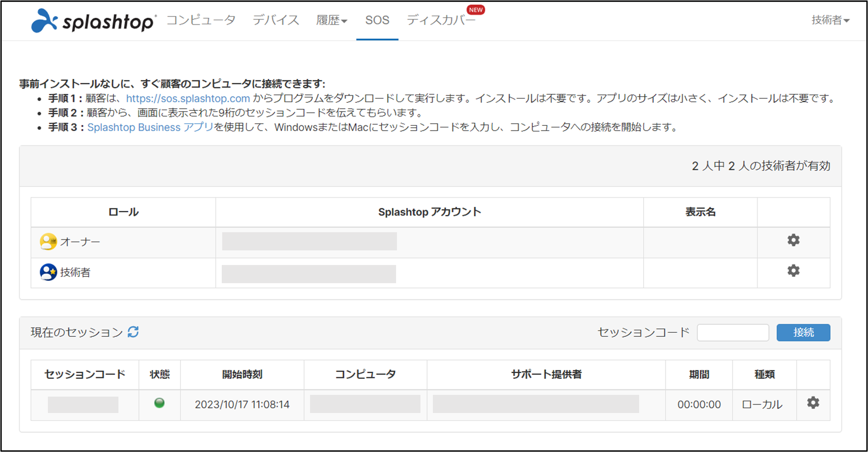The image size is (868, 452).
Task: Click the 技術者 role label in table
Action: click(75, 273)
